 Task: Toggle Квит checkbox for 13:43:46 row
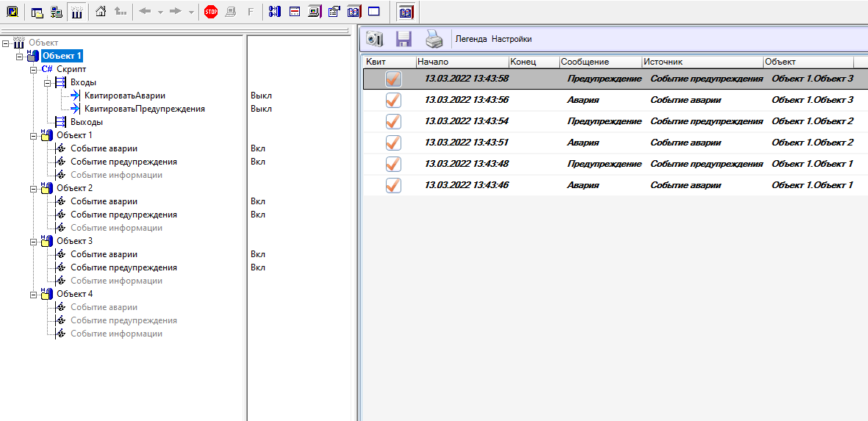coord(393,184)
